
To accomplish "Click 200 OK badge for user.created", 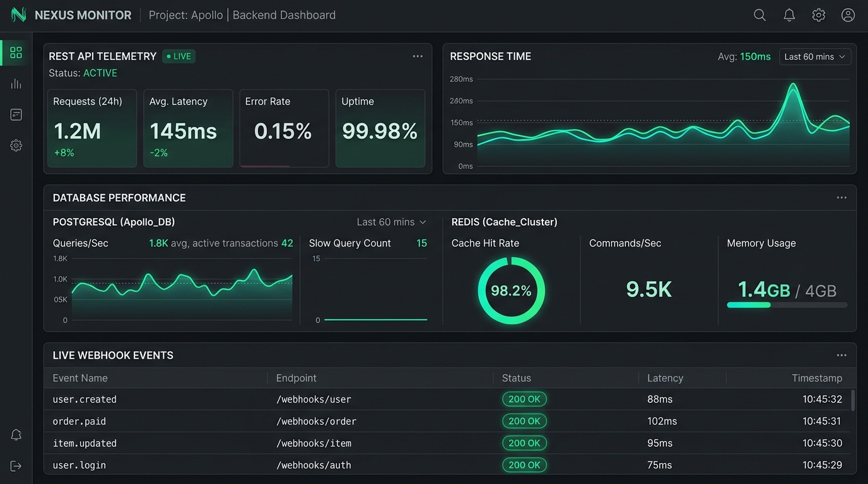I will pos(524,399).
